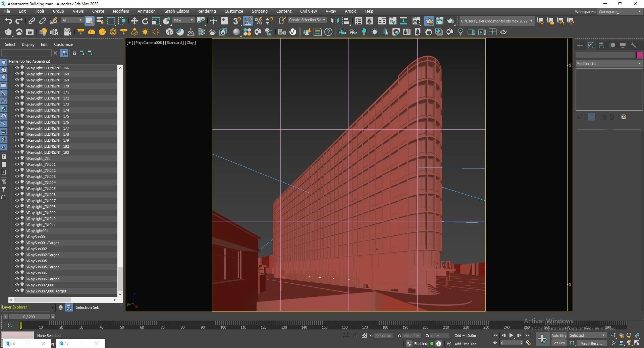Click the viewport PhysCamera008 label
Image resolution: width=644 pixels, height=348 pixels.
(149, 43)
